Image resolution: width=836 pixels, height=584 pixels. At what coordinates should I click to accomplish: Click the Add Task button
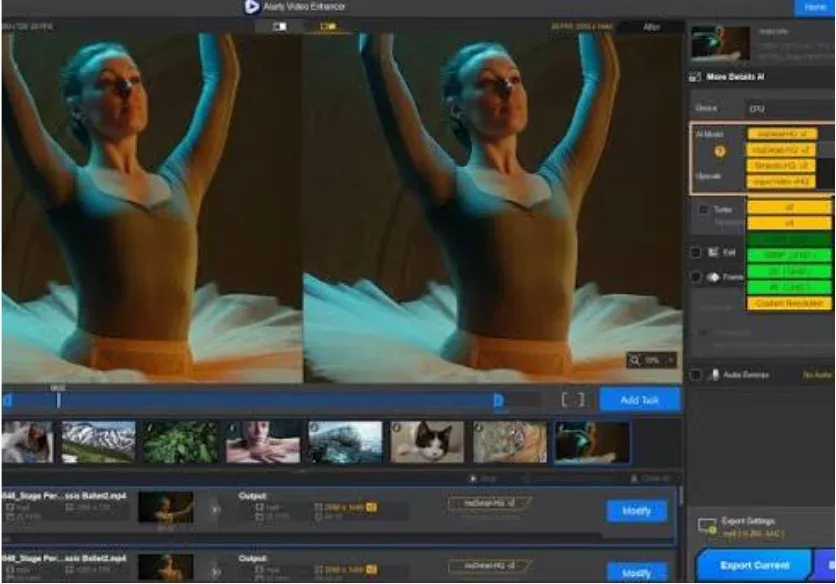click(x=640, y=400)
